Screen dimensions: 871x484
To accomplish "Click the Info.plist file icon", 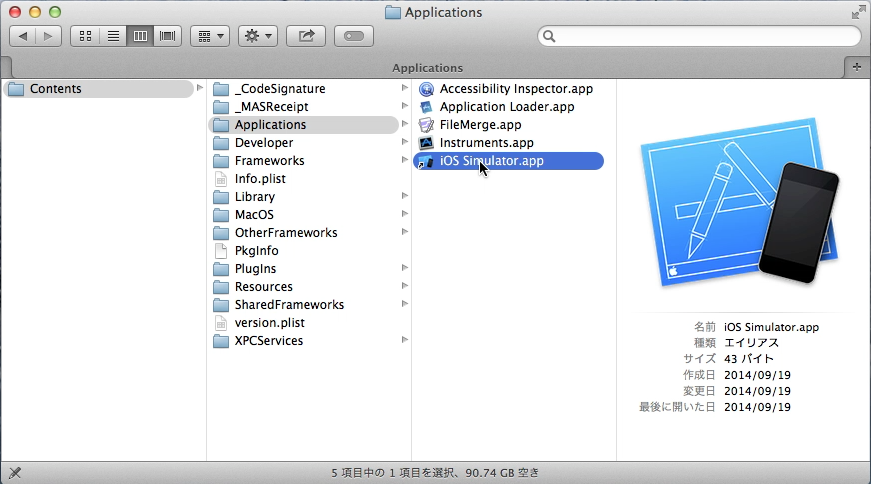I will tap(221, 179).
